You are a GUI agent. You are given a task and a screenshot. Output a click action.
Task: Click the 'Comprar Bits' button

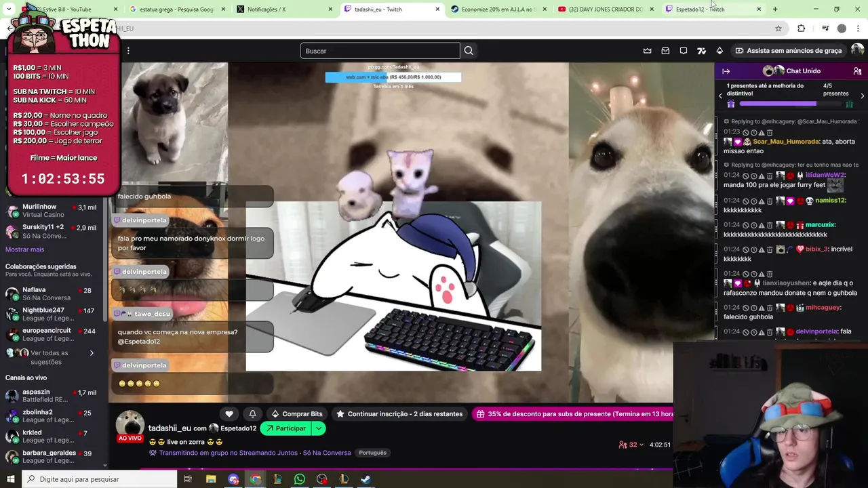tap(296, 414)
